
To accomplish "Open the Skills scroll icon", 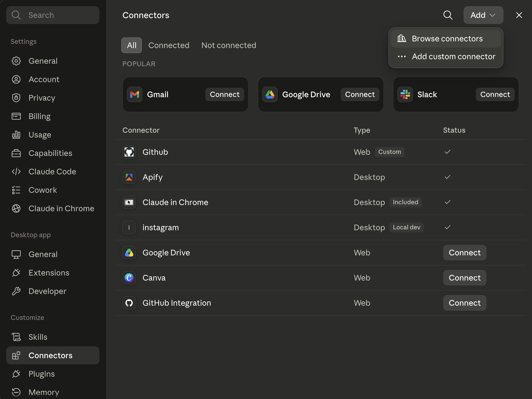I will click(16, 337).
